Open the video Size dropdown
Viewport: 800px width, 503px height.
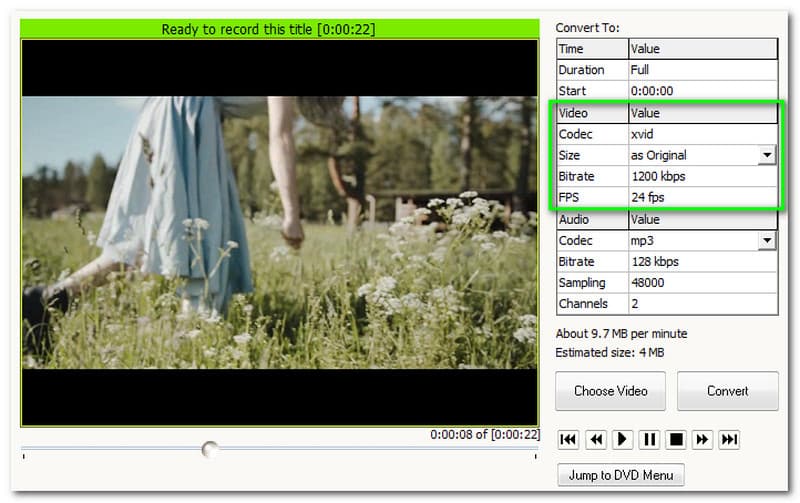pos(767,155)
